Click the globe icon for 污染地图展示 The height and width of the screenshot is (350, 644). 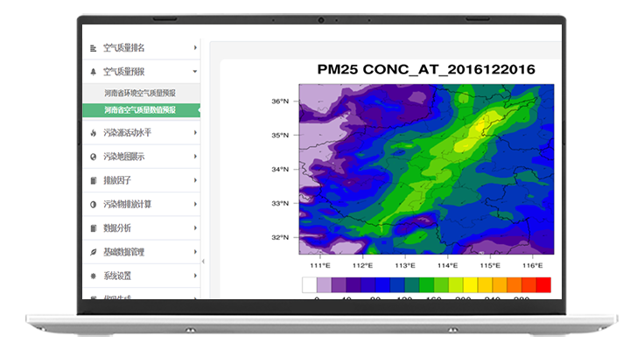coord(94,157)
